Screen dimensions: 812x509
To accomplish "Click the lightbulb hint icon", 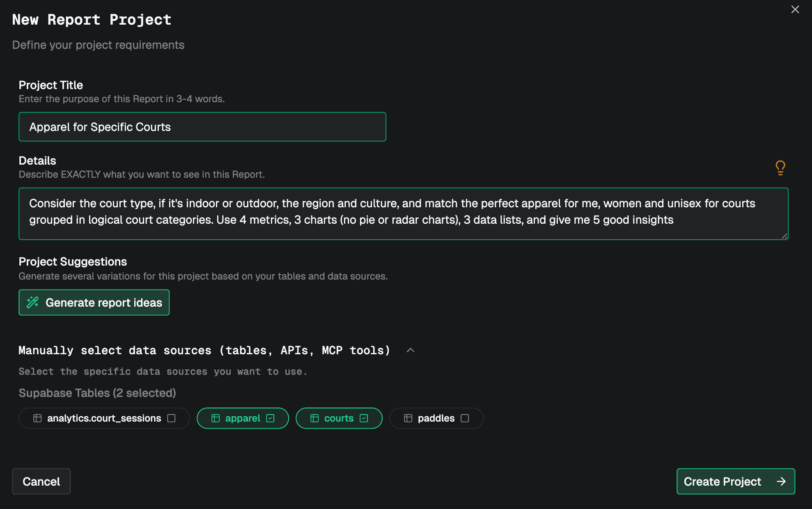I will (x=780, y=167).
